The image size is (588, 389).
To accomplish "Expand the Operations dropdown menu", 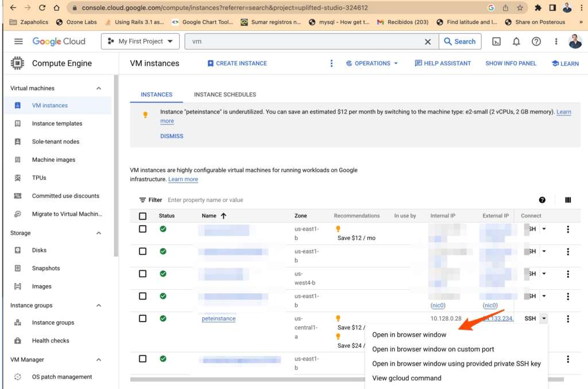I will 372,64.
